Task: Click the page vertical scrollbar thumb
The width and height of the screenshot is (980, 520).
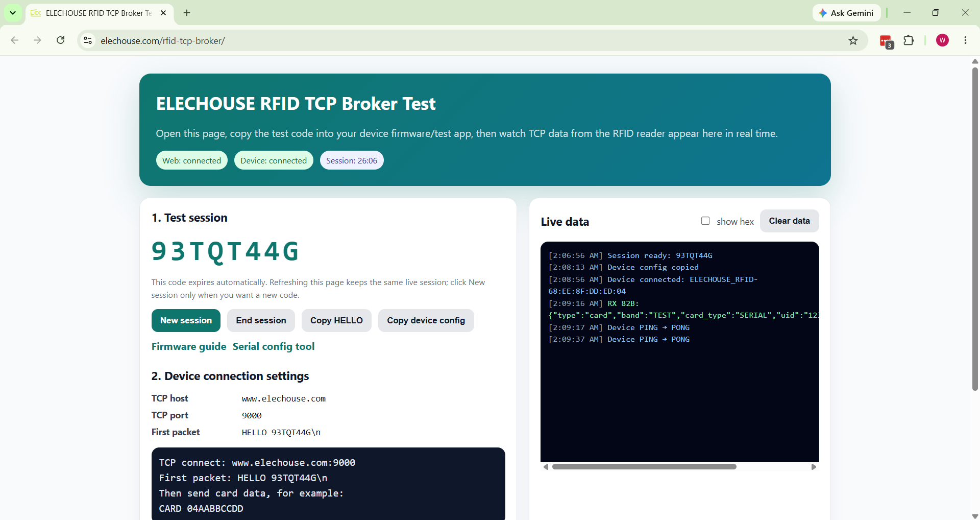Action: tap(975, 229)
